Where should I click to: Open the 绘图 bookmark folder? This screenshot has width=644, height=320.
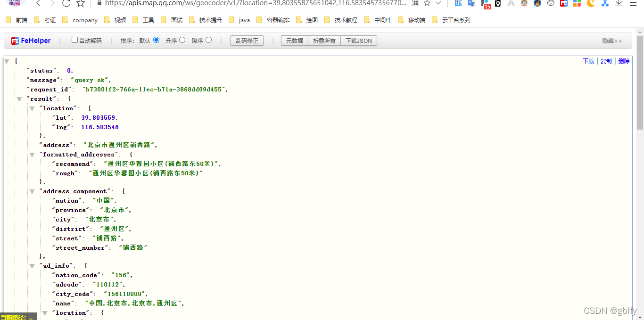click(307, 20)
